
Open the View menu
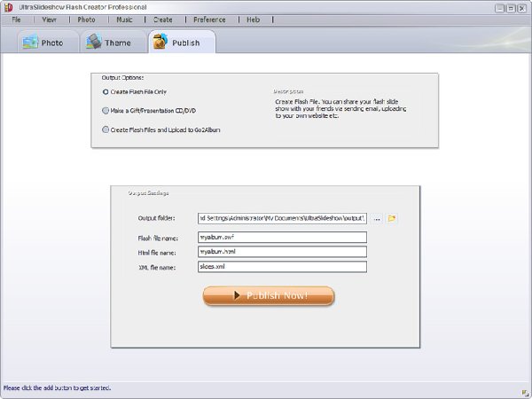(x=49, y=20)
